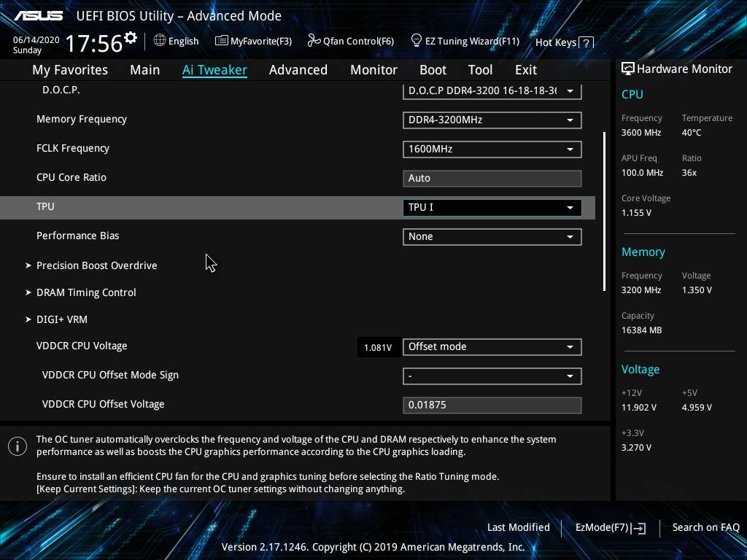Click the English language button

pyautogui.click(x=177, y=41)
